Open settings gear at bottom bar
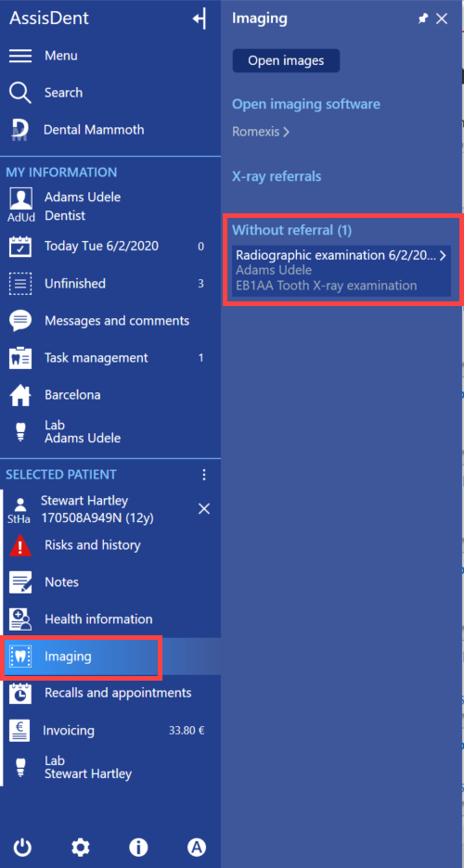Screen dimensions: 464x868 tap(81, 847)
